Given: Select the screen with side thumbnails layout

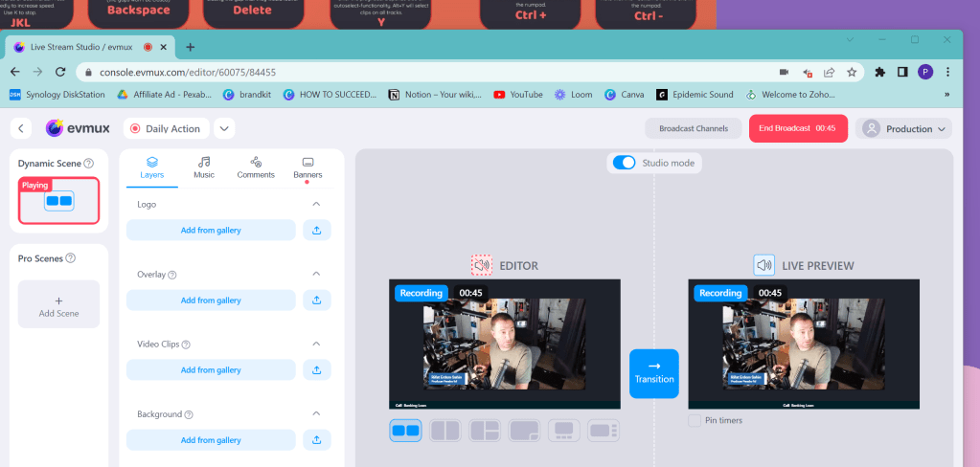Looking at the screenshot, I should coord(604,431).
